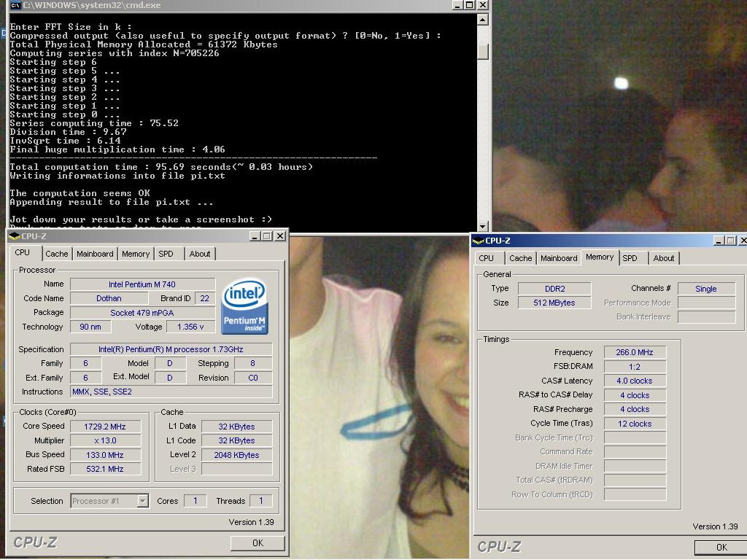Open About tab in left CPU-Z window

tap(200, 254)
